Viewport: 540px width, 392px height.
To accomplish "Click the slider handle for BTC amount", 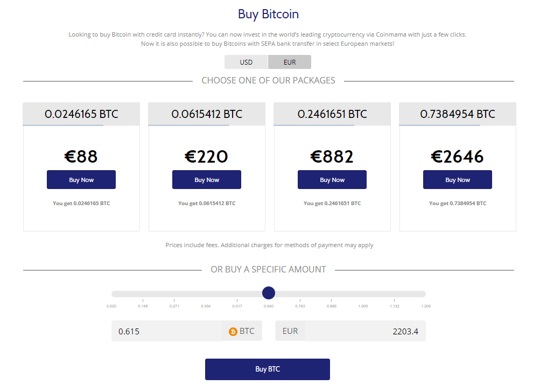I will point(269,293).
